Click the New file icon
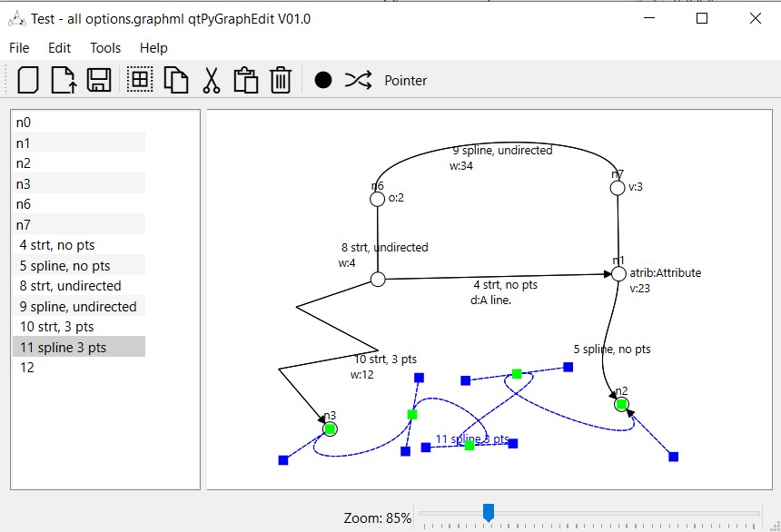Screen dimensions: 781x532 coord(28,80)
